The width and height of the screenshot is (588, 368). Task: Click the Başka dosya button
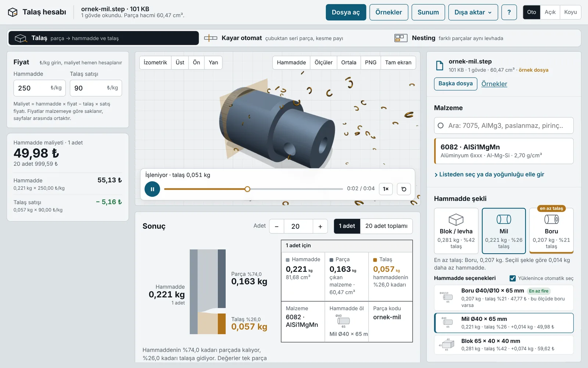tap(456, 84)
